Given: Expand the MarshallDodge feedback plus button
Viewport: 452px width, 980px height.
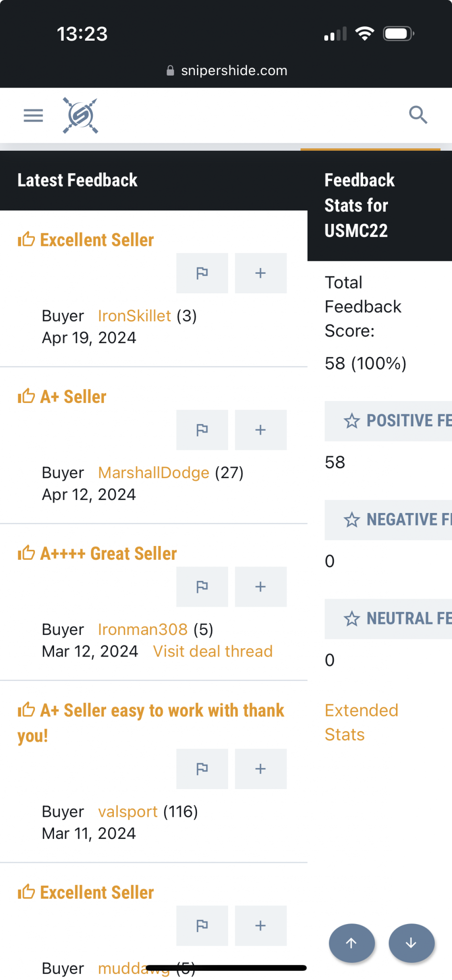Looking at the screenshot, I should tap(261, 430).
